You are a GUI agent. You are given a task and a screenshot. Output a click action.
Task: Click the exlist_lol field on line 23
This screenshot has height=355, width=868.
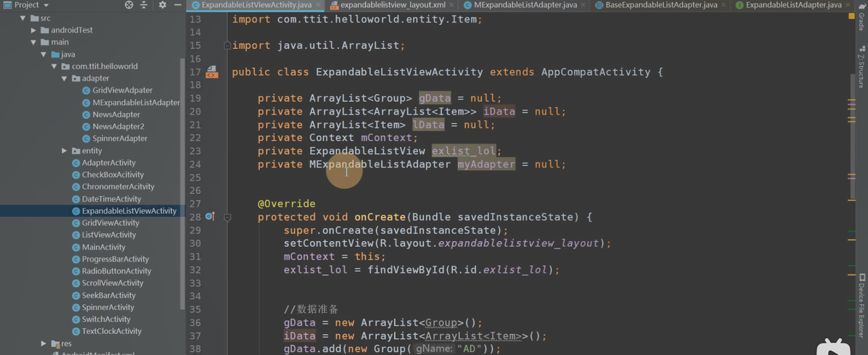[x=463, y=151]
